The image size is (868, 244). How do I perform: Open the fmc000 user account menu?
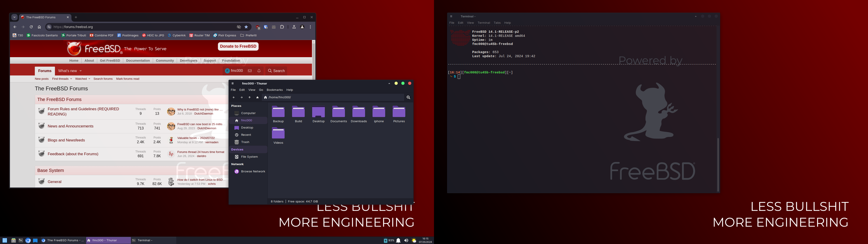click(x=234, y=71)
